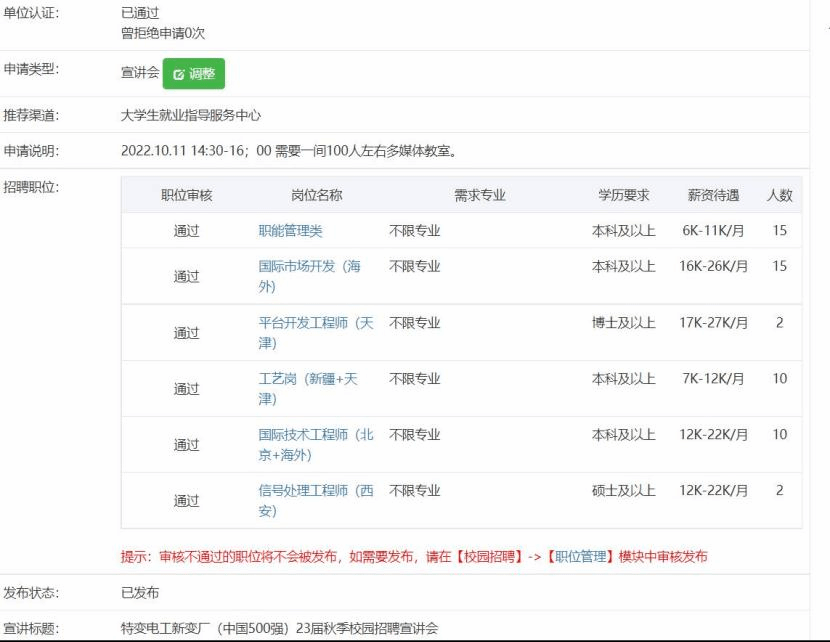Viewport: 830px width, 642px height.
Task: Click the 特变电工新变厂 presentation title text
Action: (279, 628)
